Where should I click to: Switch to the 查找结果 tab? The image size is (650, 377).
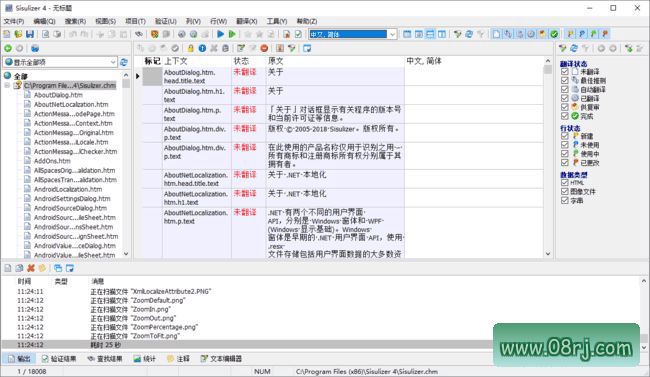point(105,359)
